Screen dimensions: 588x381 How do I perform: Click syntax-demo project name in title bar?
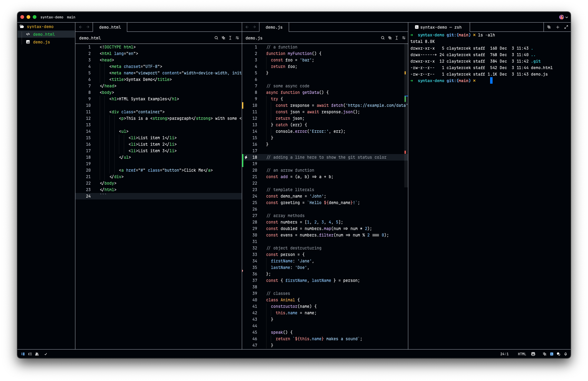pos(52,17)
